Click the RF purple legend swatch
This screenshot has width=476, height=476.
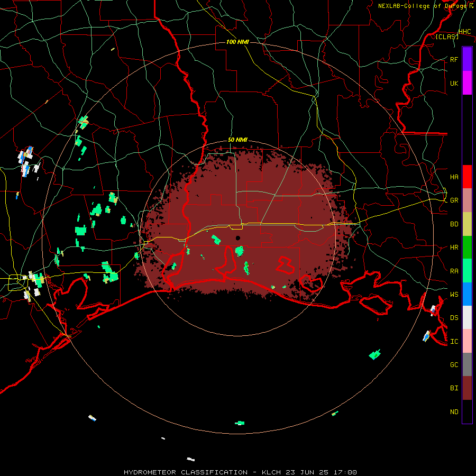[467, 59]
